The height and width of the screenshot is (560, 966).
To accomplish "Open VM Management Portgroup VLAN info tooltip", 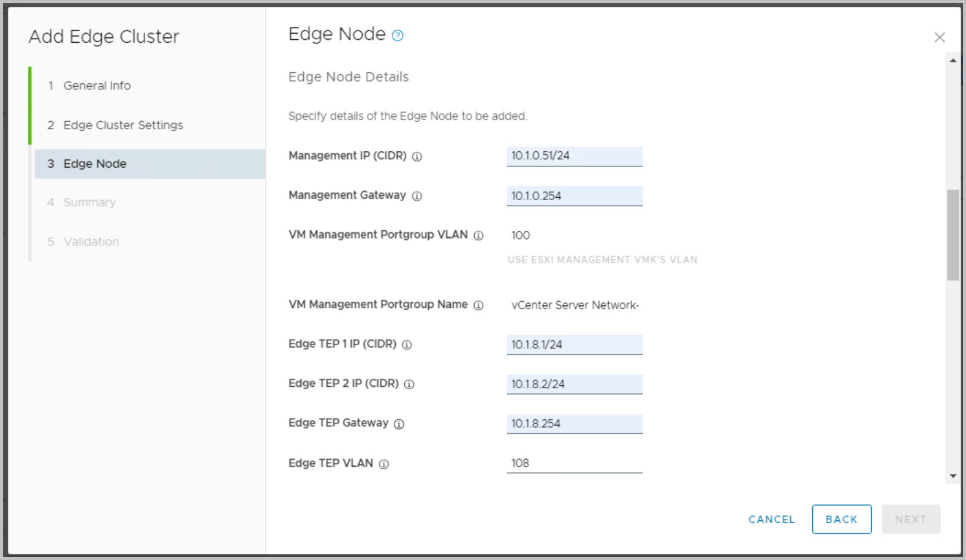I will 478,236.
